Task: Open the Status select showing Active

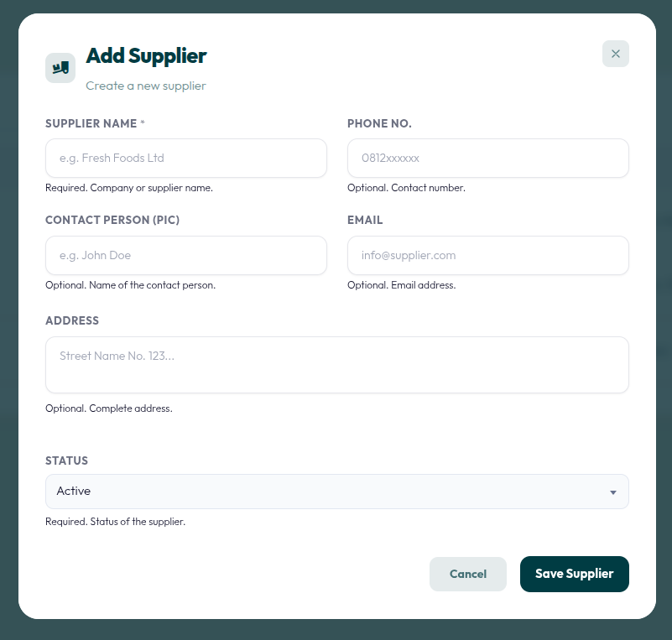Action: 337,492
